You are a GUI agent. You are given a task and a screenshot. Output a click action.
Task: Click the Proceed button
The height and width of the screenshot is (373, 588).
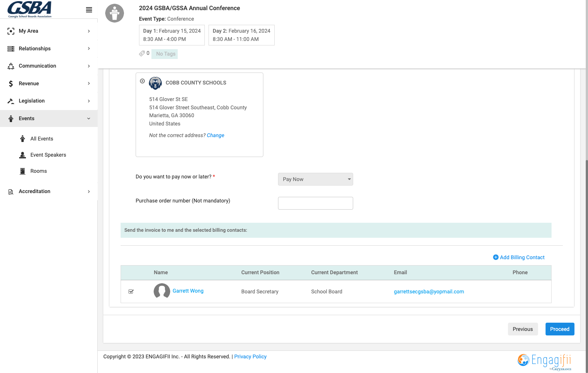(560, 329)
